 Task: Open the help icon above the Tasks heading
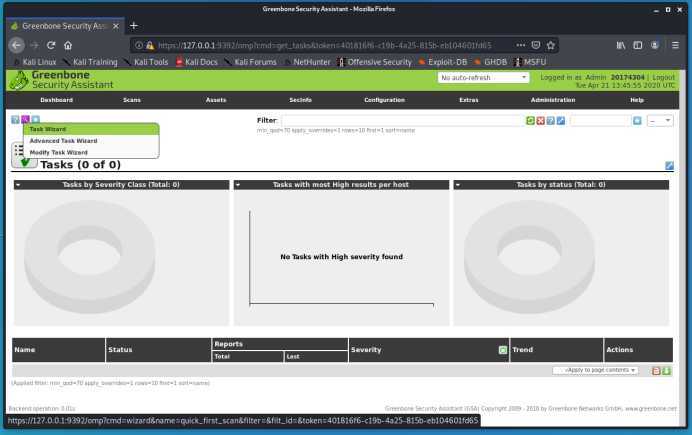click(15, 120)
